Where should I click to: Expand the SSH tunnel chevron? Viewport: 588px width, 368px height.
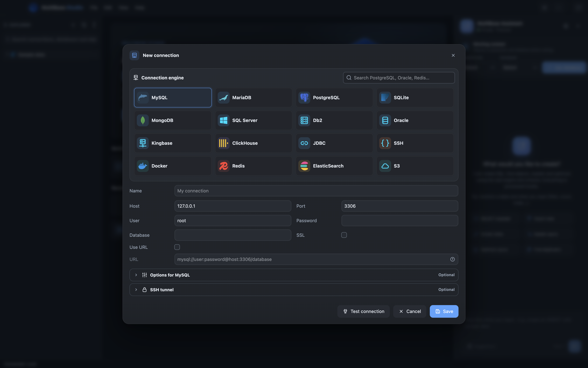(x=136, y=290)
